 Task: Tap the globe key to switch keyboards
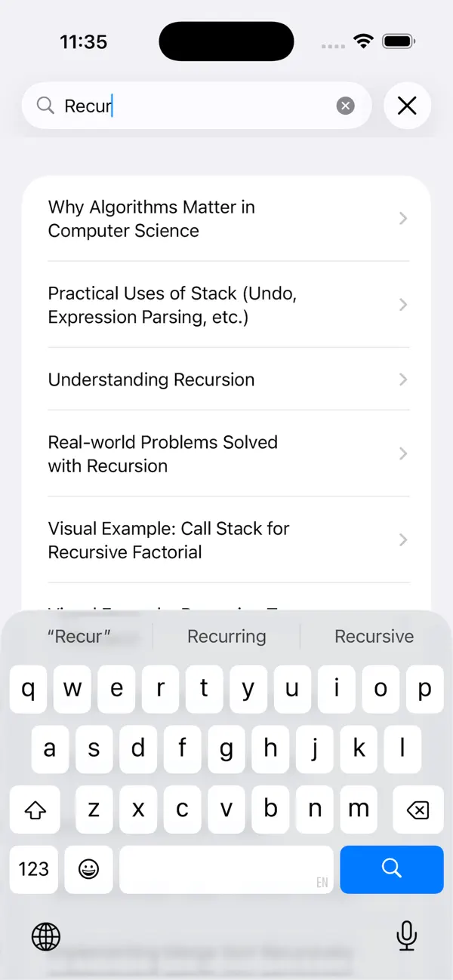(x=45, y=936)
